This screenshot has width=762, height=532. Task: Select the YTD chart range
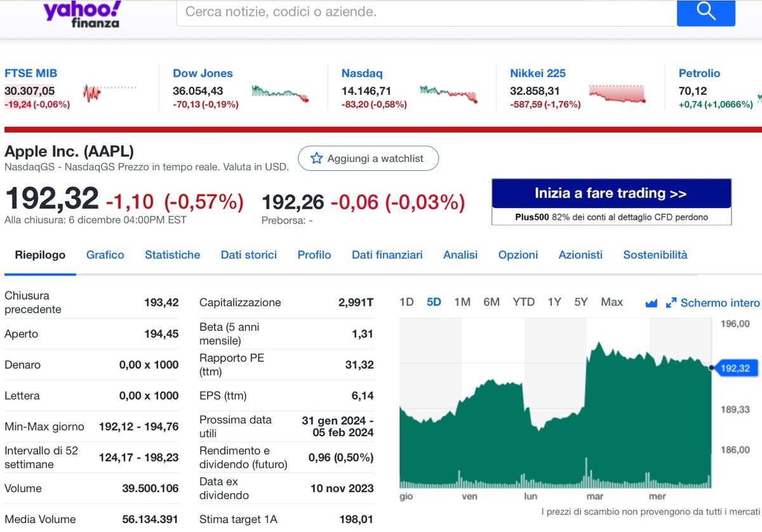pyautogui.click(x=524, y=302)
